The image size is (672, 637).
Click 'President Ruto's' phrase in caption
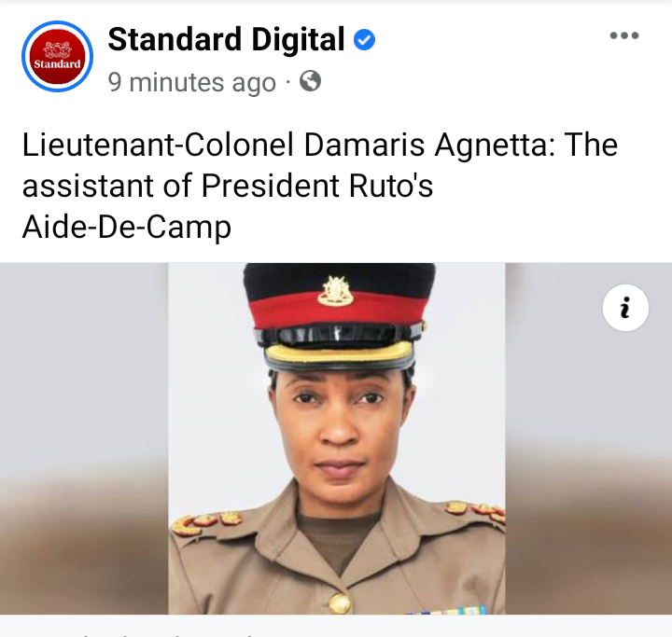coord(317,187)
